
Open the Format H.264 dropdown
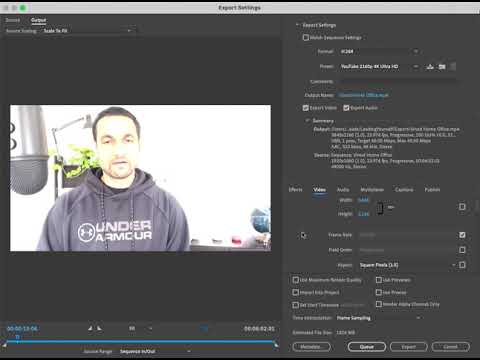379,51
